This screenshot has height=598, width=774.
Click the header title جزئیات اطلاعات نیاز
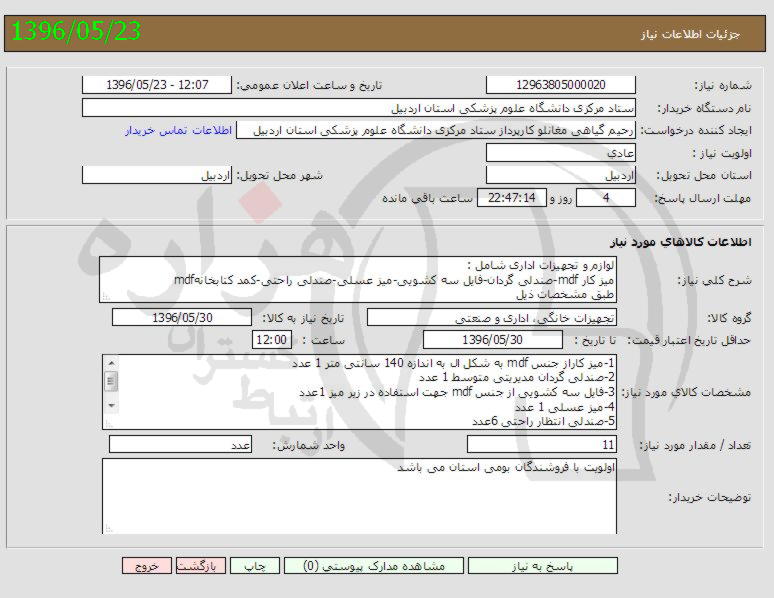click(691, 34)
